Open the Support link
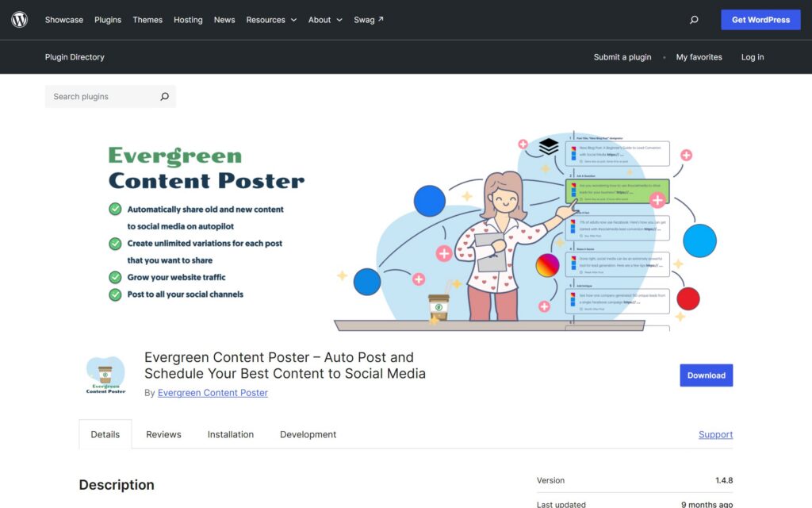The image size is (812, 508). click(x=716, y=434)
